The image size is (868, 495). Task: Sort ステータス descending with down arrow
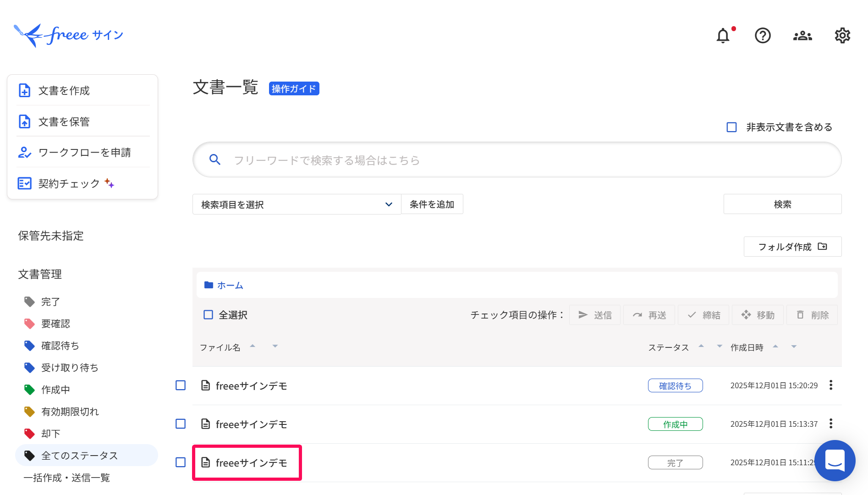(720, 346)
